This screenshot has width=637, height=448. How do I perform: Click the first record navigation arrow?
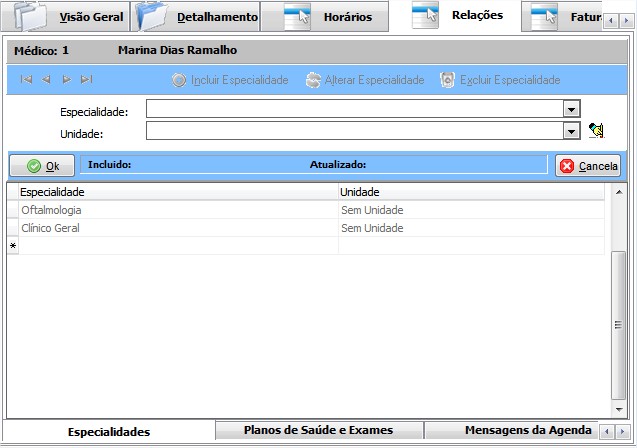(x=26, y=80)
